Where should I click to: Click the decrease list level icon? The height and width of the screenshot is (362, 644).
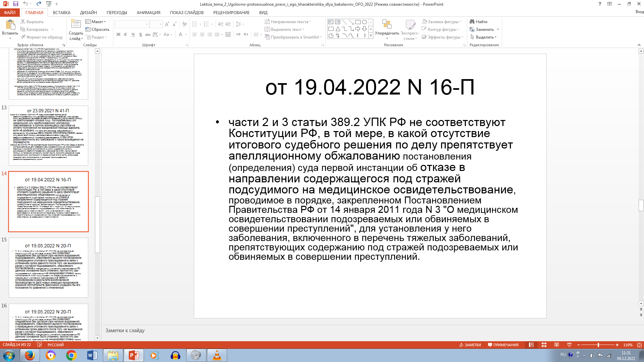[x=221, y=24]
